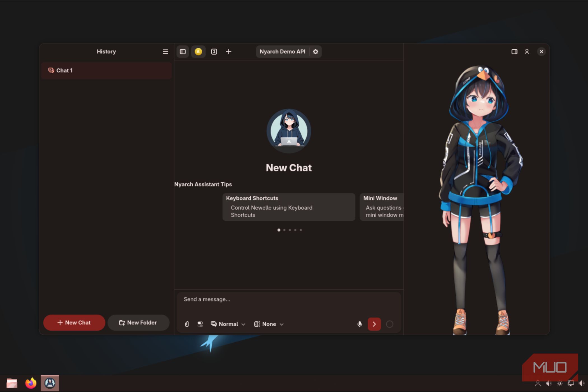Viewport: 588px width, 392px height.
Task: Expand the Normal mode dropdown
Action: 228,324
